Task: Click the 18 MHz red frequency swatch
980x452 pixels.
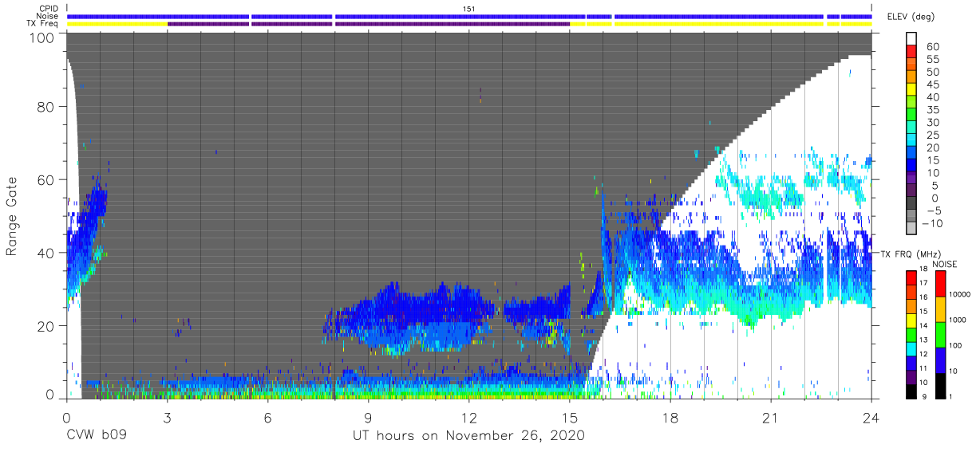Action: tap(910, 276)
